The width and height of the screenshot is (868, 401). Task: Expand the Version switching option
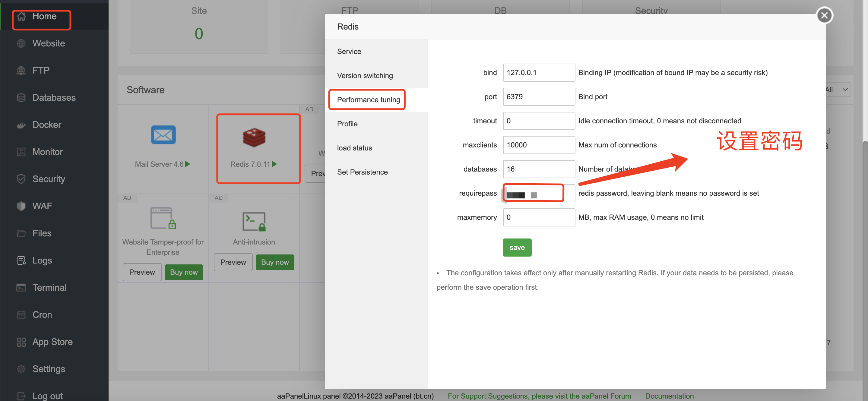pos(365,75)
